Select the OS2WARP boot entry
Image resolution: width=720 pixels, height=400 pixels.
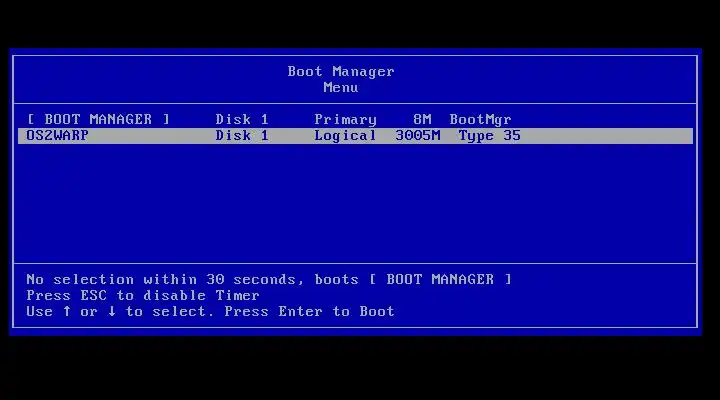(x=355, y=136)
